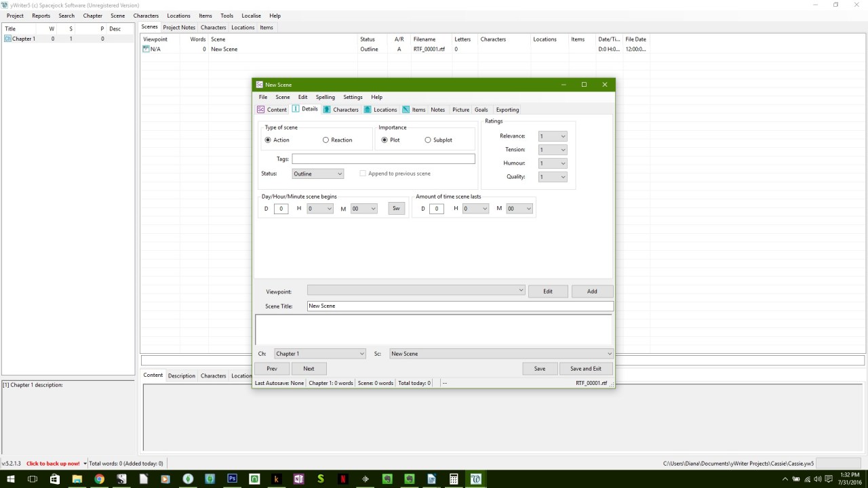Click the Add viewpoint button

pos(592,291)
